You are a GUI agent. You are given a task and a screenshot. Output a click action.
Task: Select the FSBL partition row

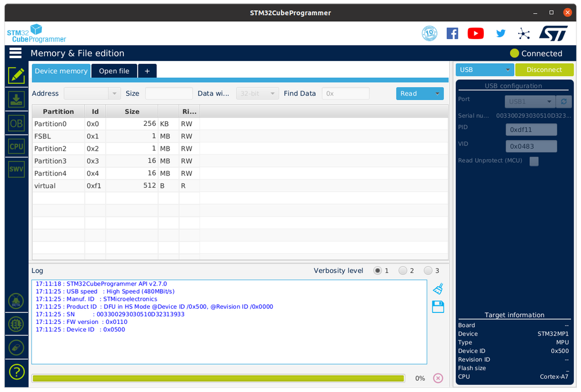click(240, 136)
